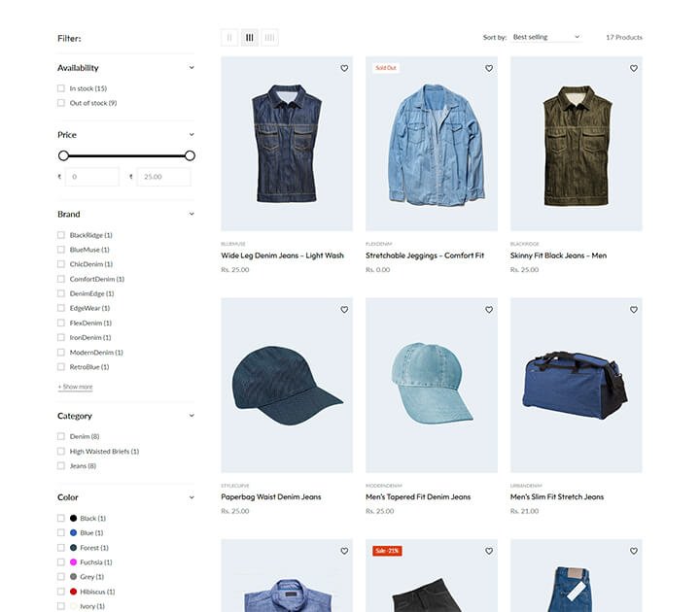Collapse the Availability filter section
Screen dimensions: 700x612
[192, 68]
